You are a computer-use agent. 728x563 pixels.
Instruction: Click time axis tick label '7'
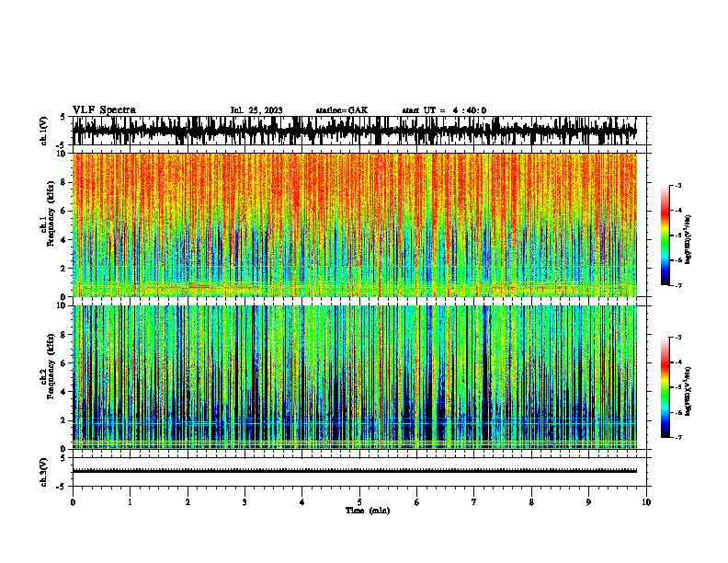pyautogui.click(x=474, y=502)
